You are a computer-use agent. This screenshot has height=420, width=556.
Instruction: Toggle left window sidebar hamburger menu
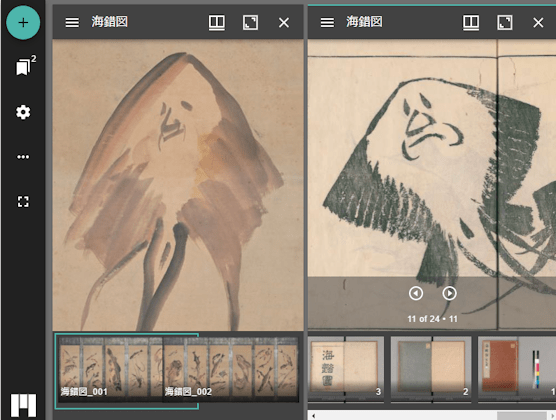pyautogui.click(x=72, y=22)
